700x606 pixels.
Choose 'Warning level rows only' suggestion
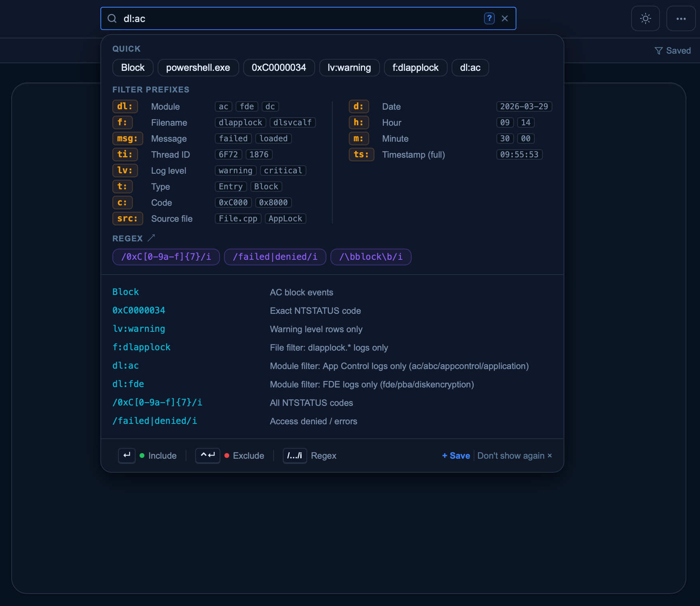pos(332,329)
